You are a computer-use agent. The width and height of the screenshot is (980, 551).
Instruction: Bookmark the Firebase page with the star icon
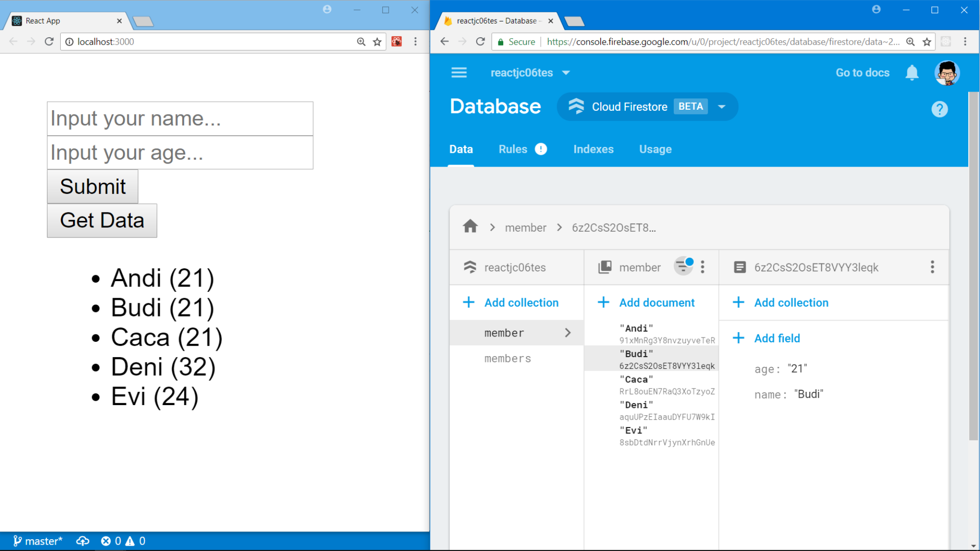point(927,42)
